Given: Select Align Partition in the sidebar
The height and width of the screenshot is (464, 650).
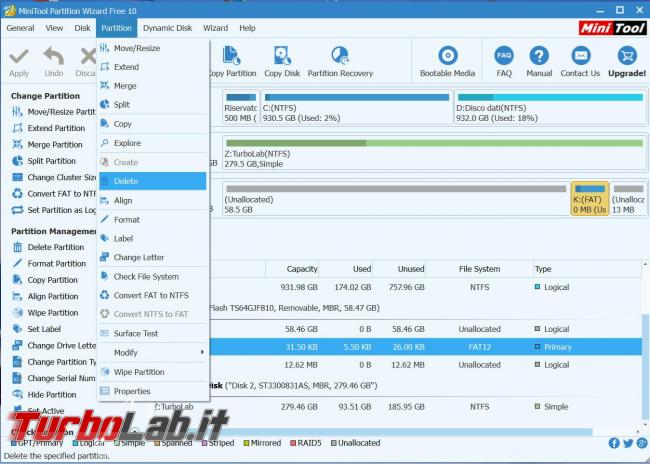Looking at the screenshot, I should click(x=45, y=296).
